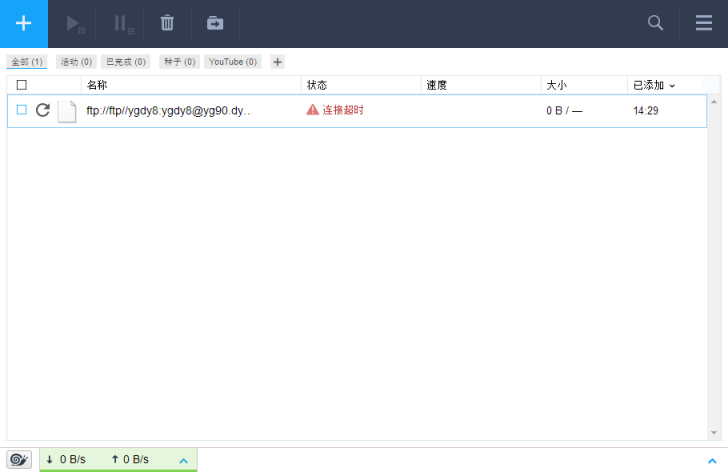Open the 已完成 (0) tab
This screenshot has height=472, width=728.
tap(126, 62)
